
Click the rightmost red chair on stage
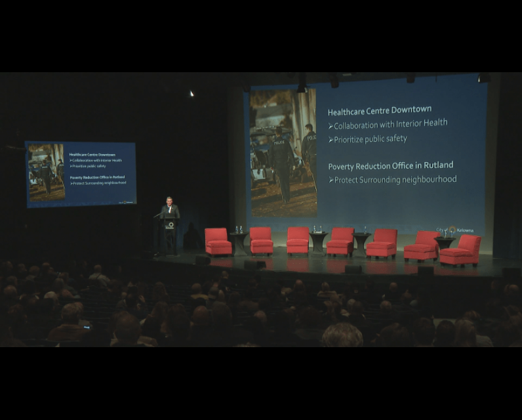coord(460,250)
